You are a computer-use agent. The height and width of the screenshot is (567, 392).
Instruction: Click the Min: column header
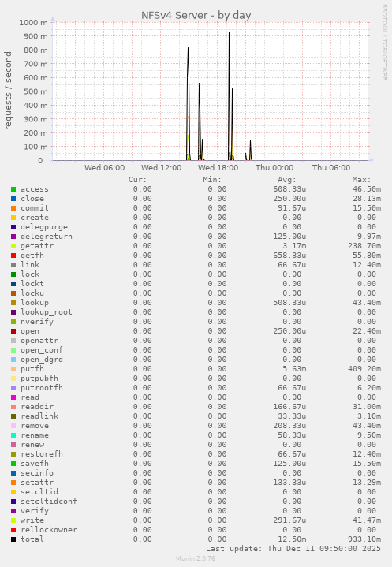(212, 180)
